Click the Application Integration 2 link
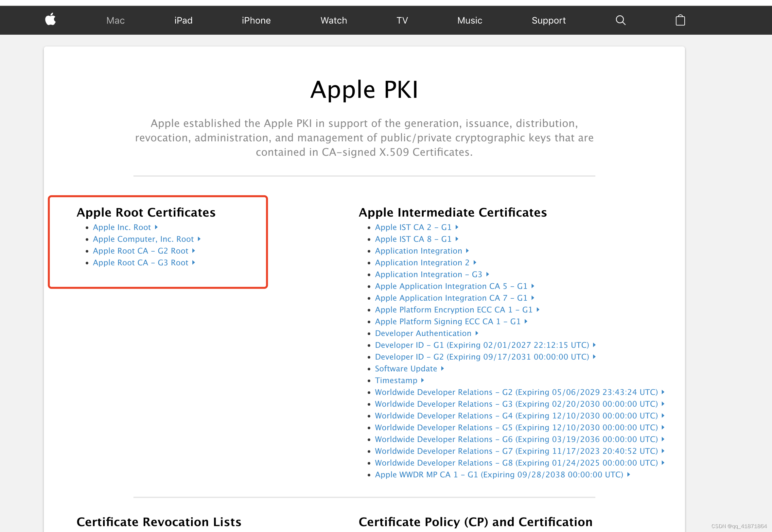The width and height of the screenshot is (772, 532). [426, 263]
